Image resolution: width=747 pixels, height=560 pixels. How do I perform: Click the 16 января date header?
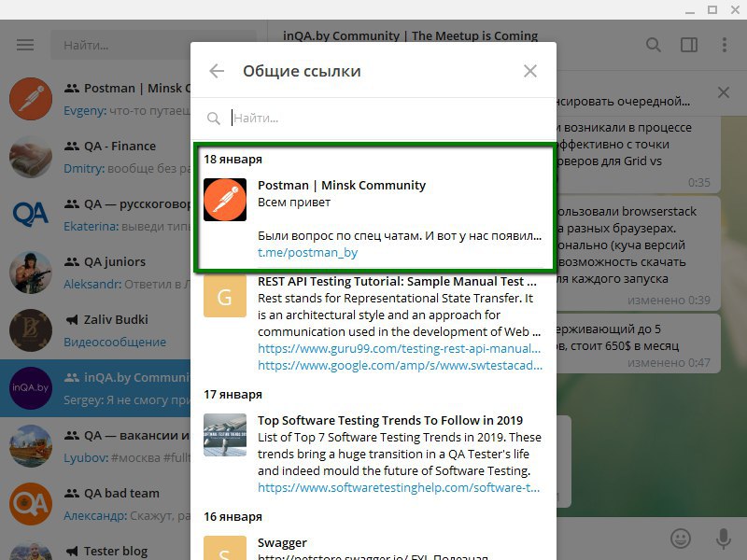point(233,517)
